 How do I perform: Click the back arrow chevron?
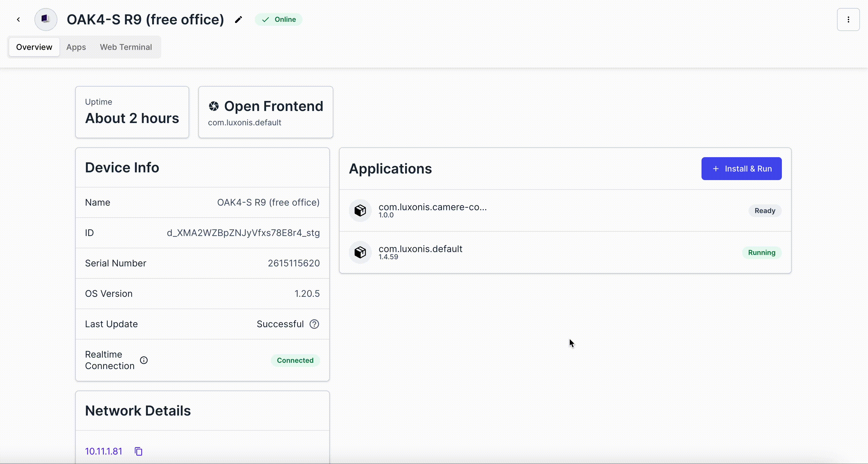coord(19,20)
